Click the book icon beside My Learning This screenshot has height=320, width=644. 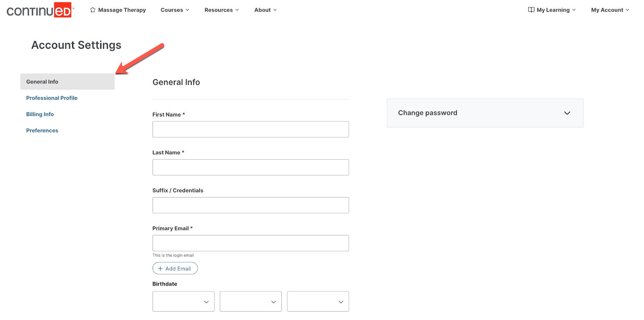[x=531, y=10]
